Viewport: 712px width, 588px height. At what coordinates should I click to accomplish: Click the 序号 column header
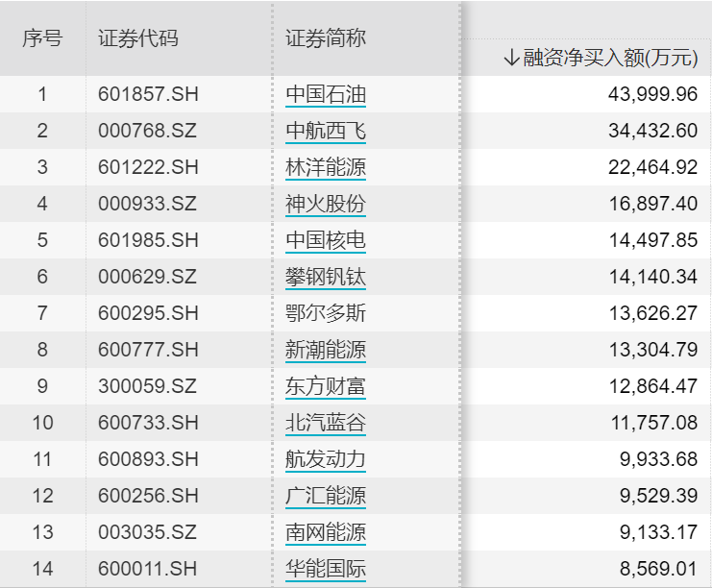(42, 38)
